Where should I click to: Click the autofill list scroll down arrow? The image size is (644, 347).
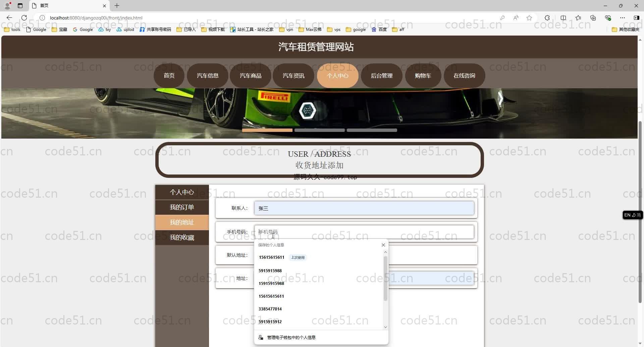(385, 327)
